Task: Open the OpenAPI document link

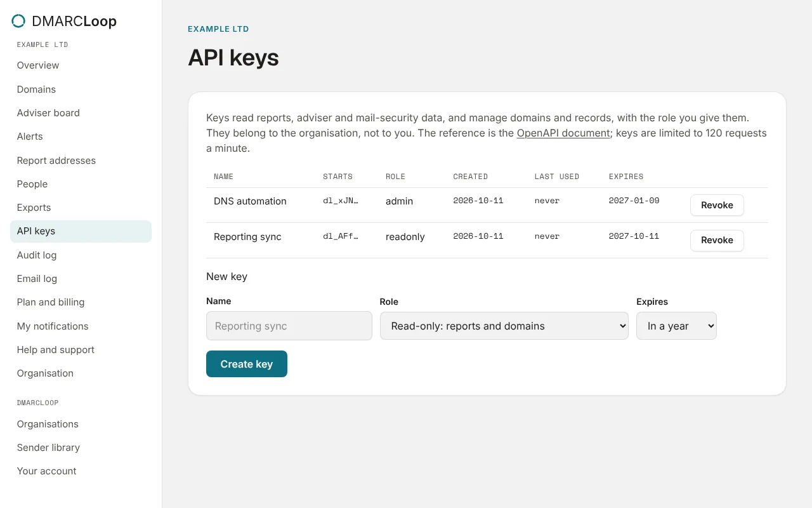Action: click(563, 133)
